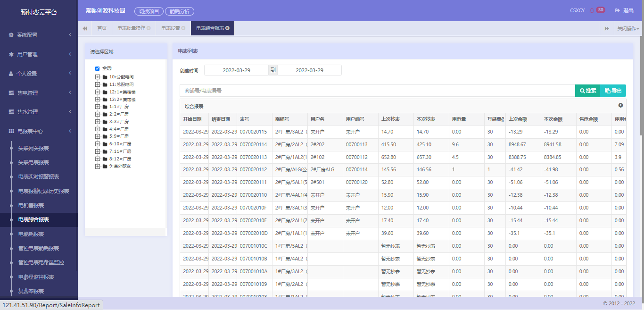Switch to the 电表设置 tab
This screenshot has width=644, height=310.
pos(171,28)
